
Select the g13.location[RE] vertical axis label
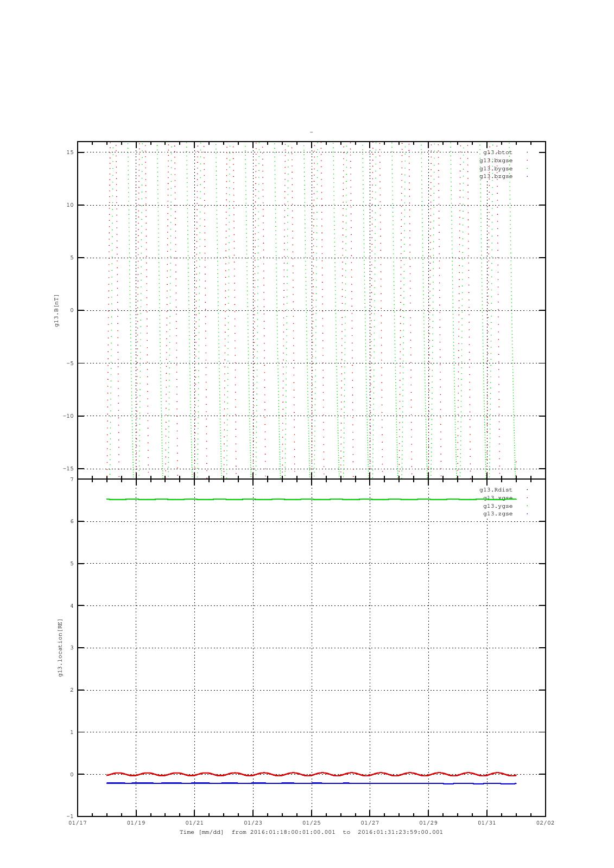coord(60,647)
